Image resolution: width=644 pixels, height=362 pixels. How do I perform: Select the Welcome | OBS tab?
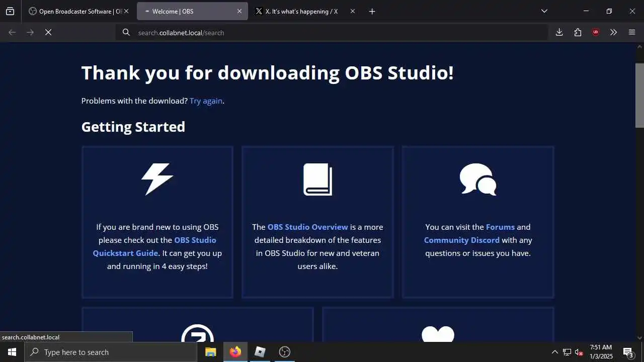point(192,11)
